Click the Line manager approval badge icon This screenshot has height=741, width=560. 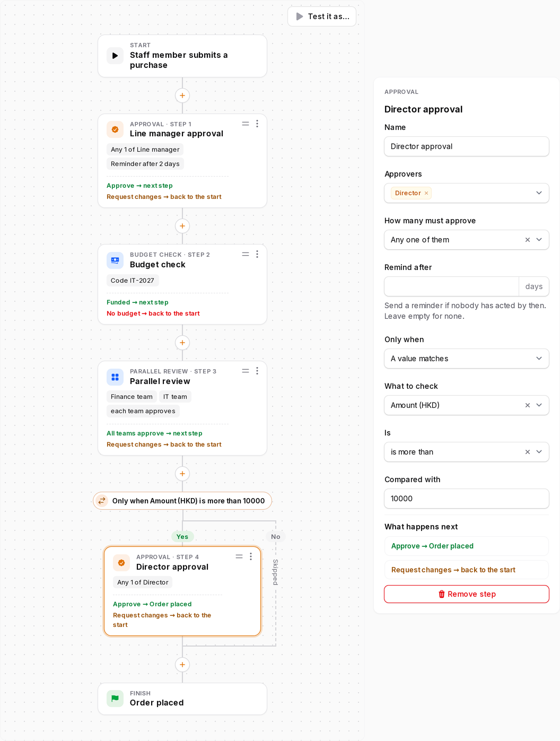pos(115,129)
